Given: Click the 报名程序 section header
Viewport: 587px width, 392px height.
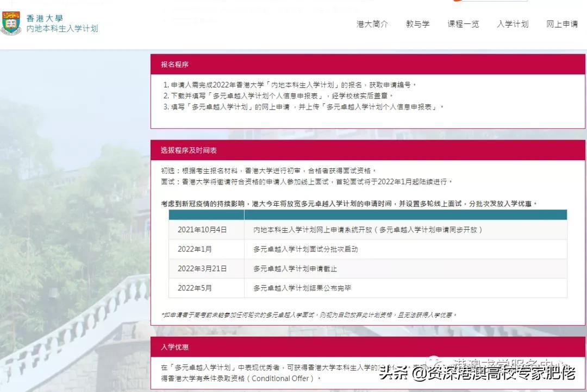Looking at the screenshot, I should point(367,64).
